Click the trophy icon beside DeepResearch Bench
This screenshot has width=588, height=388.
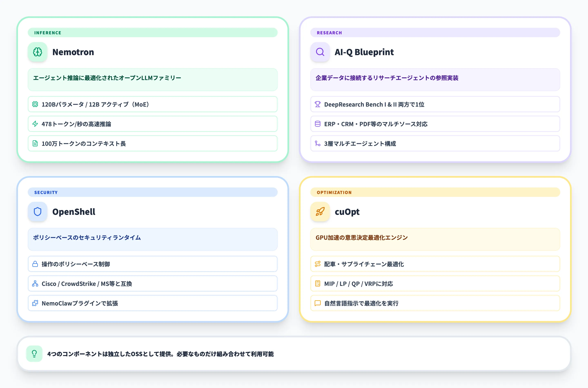317,104
